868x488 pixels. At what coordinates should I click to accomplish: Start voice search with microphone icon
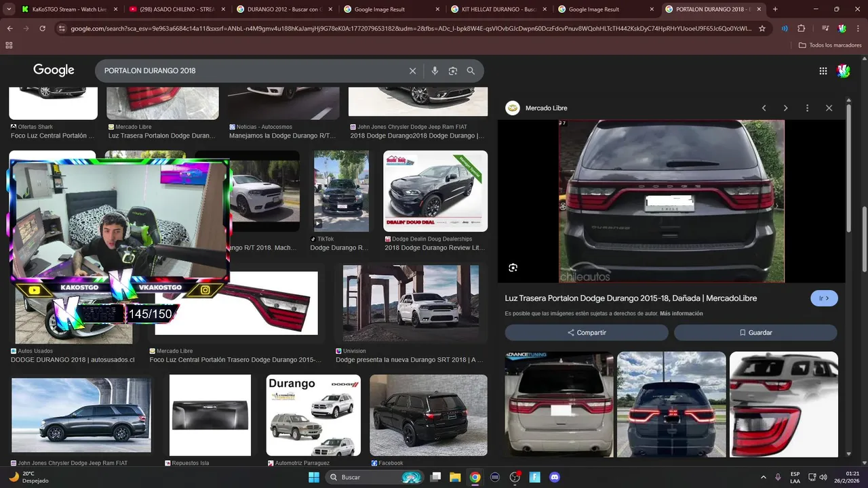coord(435,70)
